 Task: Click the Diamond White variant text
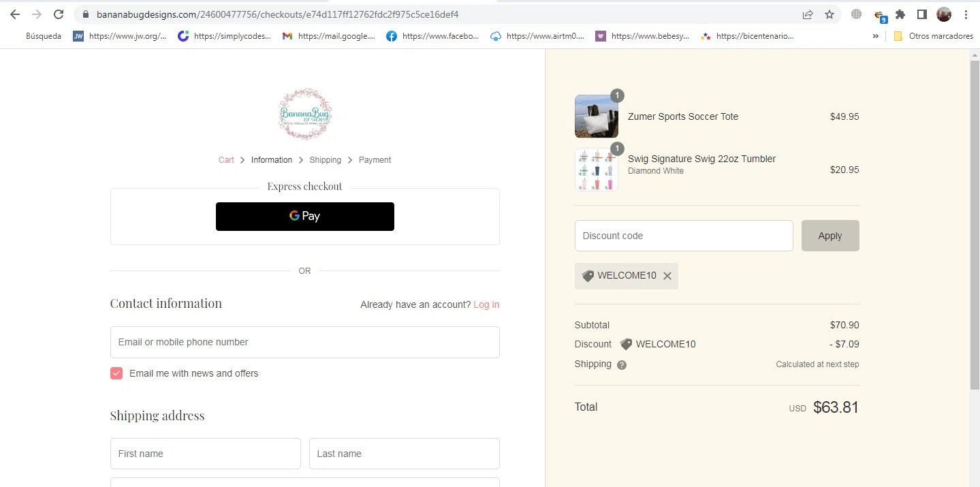coord(656,171)
